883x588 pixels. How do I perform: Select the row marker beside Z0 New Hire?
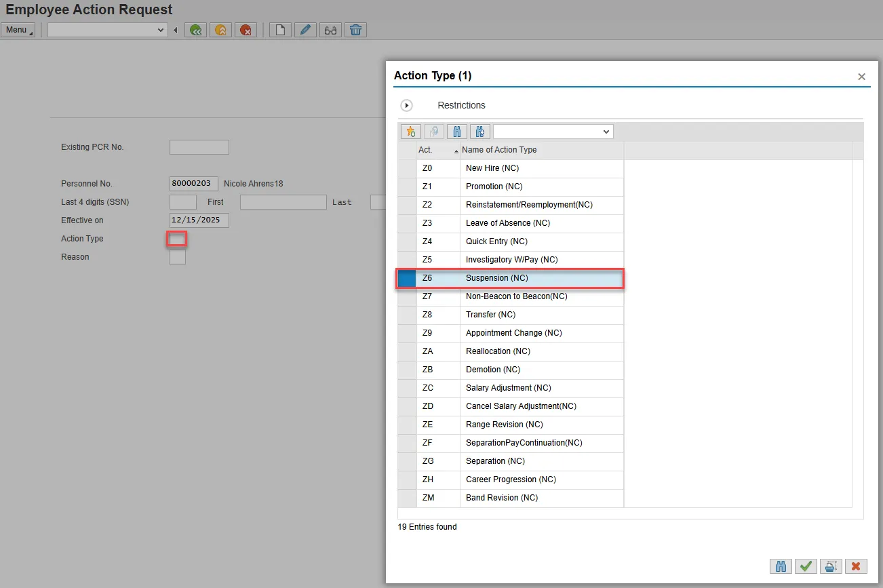tap(407, 168)
